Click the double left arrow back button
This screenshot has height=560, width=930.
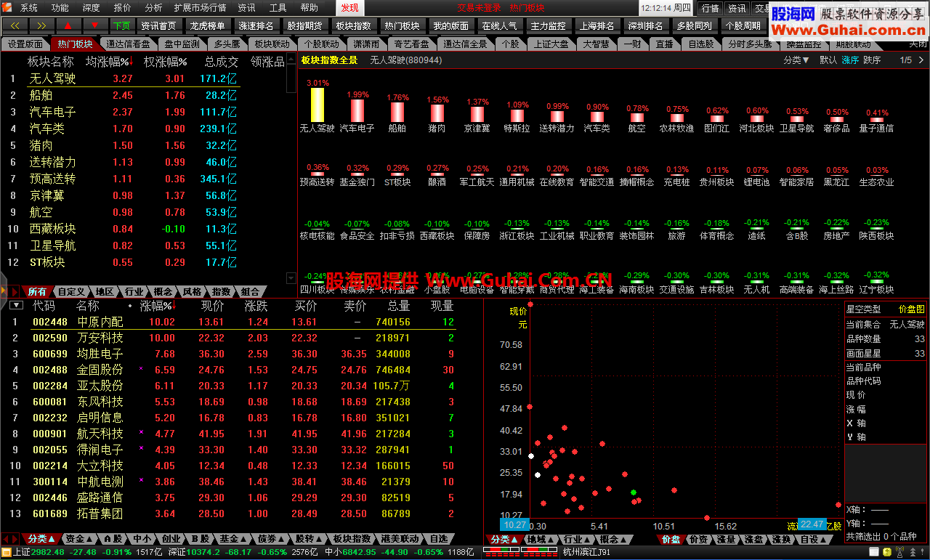[15, 25]
